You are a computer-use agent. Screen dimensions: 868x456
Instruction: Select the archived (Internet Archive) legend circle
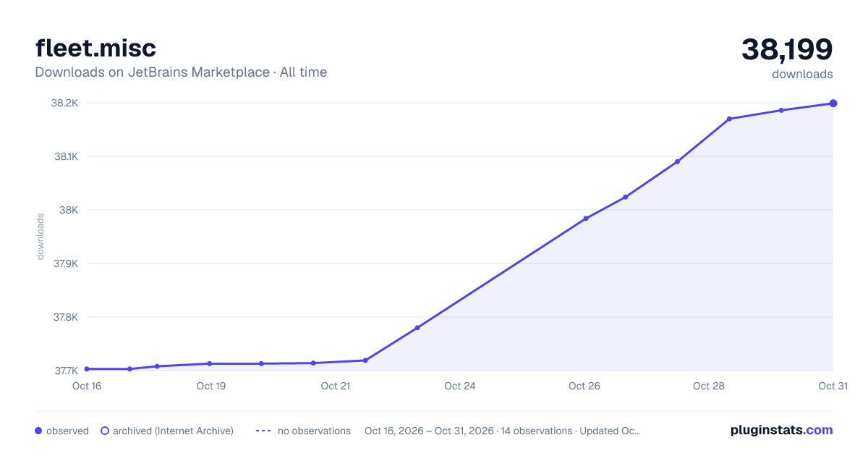pos(105,431)
